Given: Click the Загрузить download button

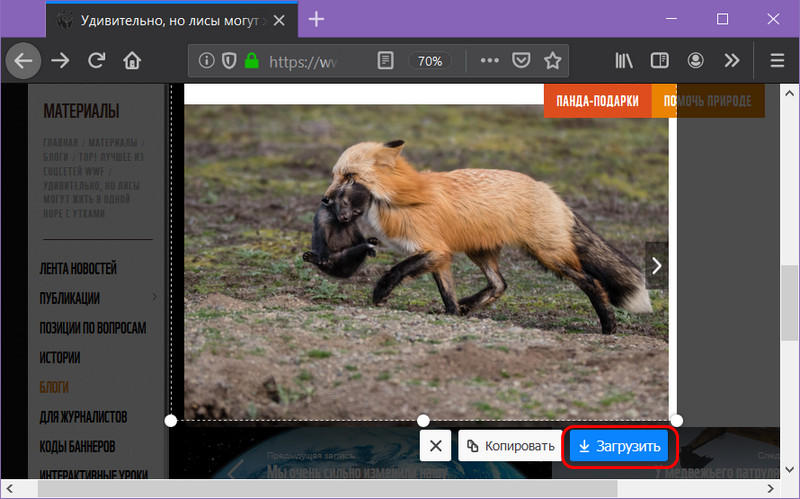Looking at the screenshot, I should 619,446.
